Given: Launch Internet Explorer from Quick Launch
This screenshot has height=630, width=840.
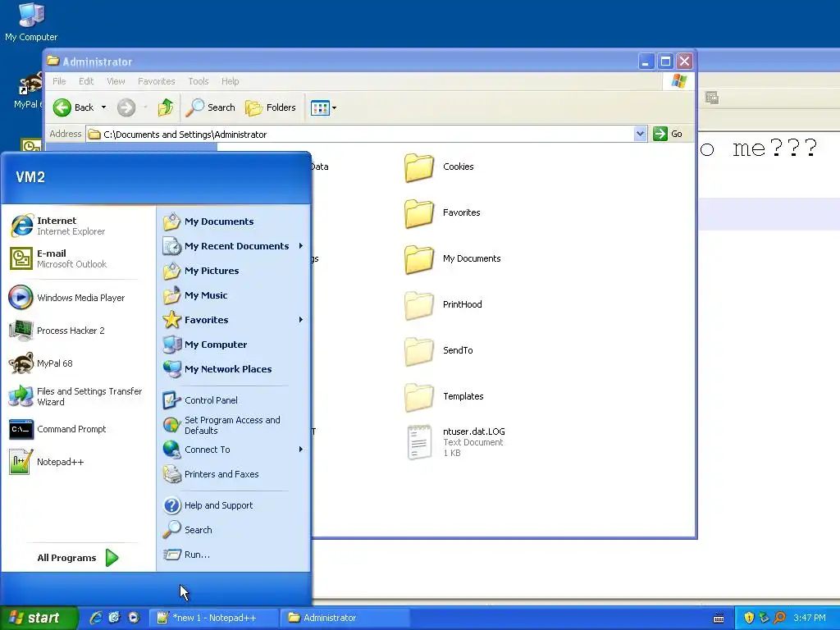Looking at the screenshot, I should tap(96, 618).
